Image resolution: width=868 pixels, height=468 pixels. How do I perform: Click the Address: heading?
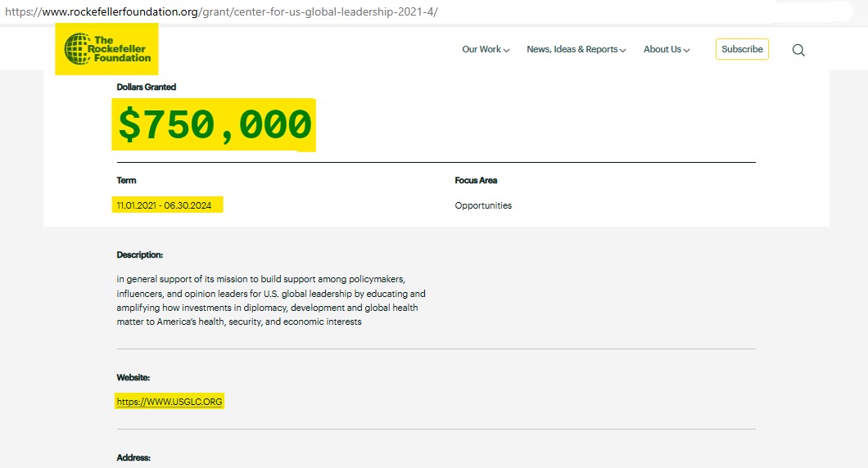coord(133,458)
